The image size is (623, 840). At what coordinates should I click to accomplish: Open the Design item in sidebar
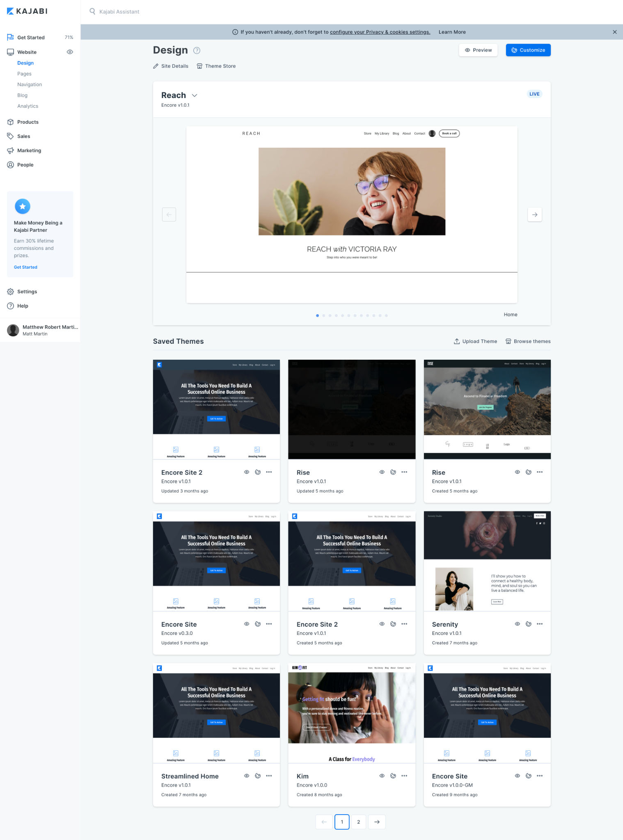[25, 63]
